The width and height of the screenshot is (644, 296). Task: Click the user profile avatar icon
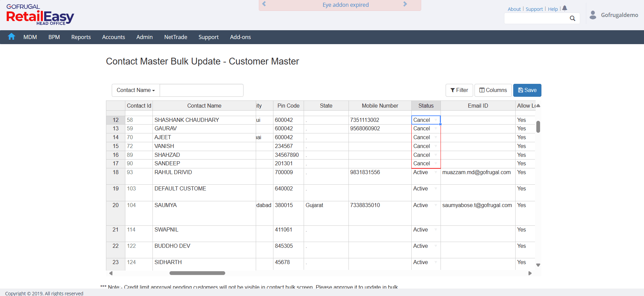click(593, 15)
